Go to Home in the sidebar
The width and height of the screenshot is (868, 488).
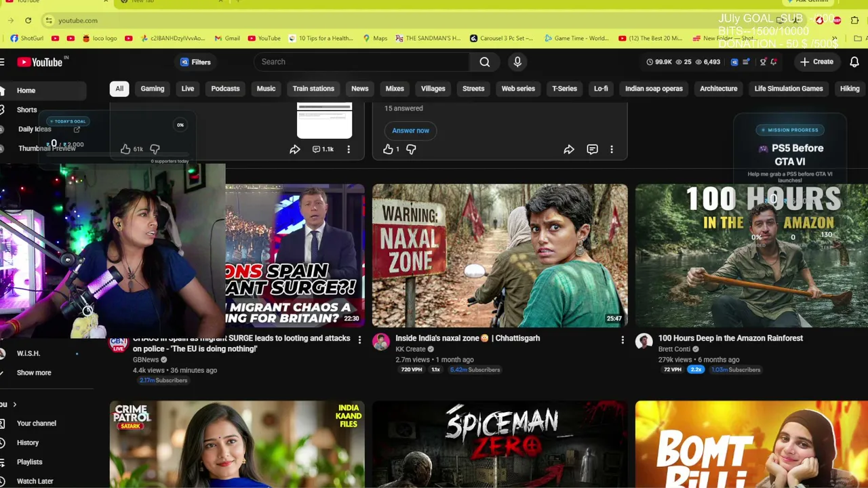(43, 90)
